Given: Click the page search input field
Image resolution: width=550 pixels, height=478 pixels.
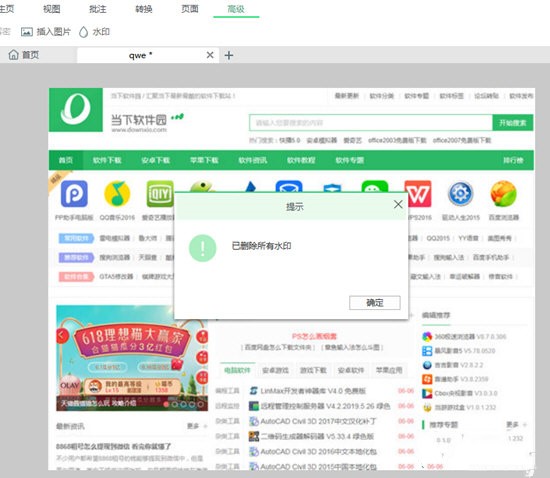Looking at the screenshot, I should click(371, 123).
